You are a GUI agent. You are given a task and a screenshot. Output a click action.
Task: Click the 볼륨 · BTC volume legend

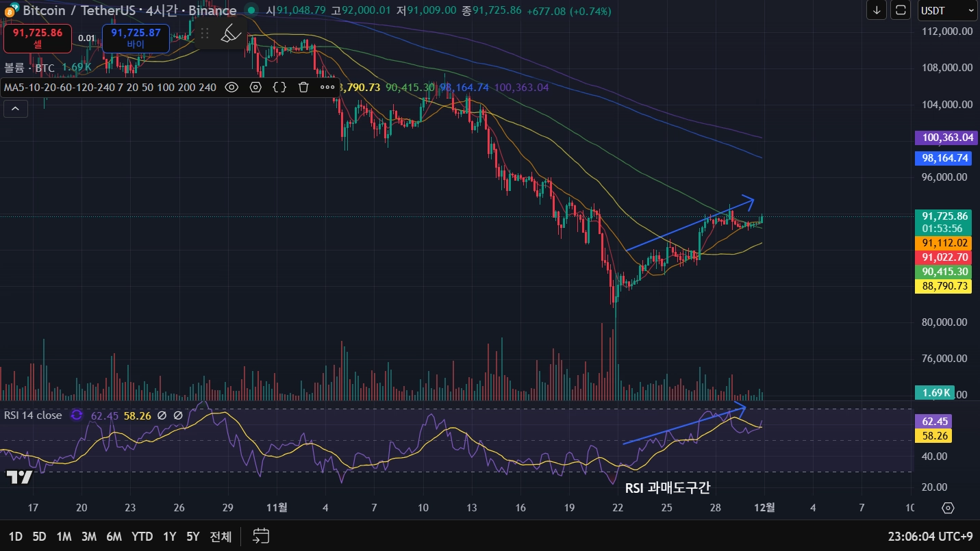tap(29, 68)
